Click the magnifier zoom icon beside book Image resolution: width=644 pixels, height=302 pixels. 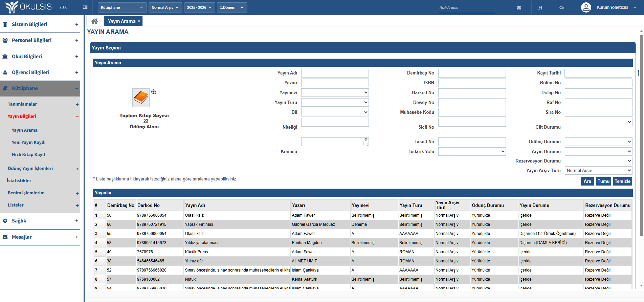point(154,92)
